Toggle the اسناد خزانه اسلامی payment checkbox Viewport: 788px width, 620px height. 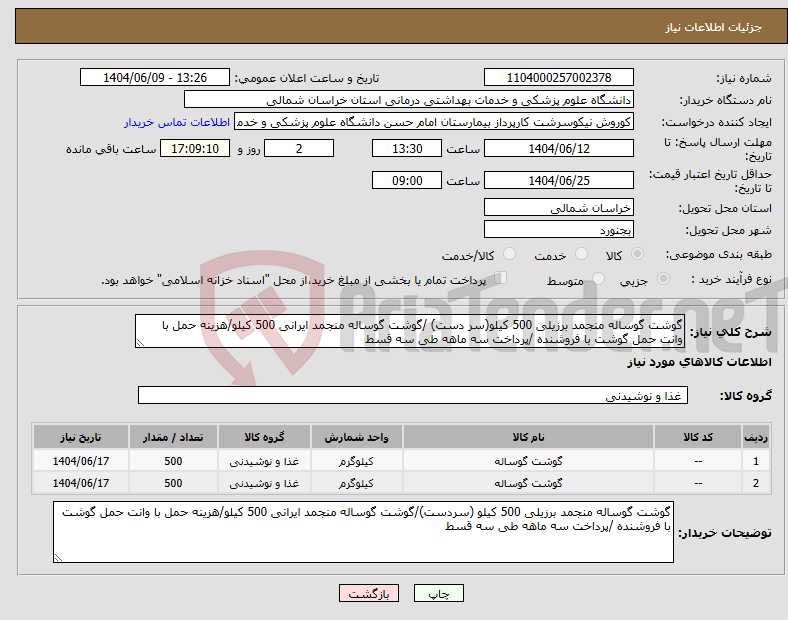point(501,278)
